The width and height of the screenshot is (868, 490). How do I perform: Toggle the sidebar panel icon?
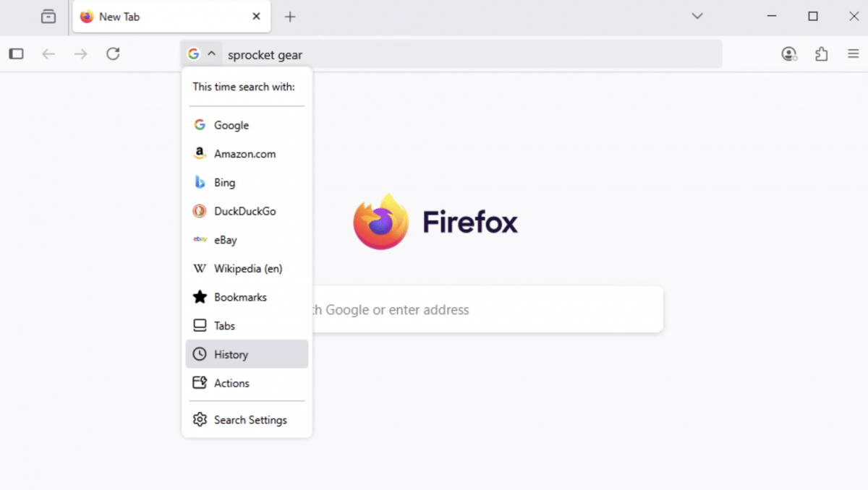[17, 53]
